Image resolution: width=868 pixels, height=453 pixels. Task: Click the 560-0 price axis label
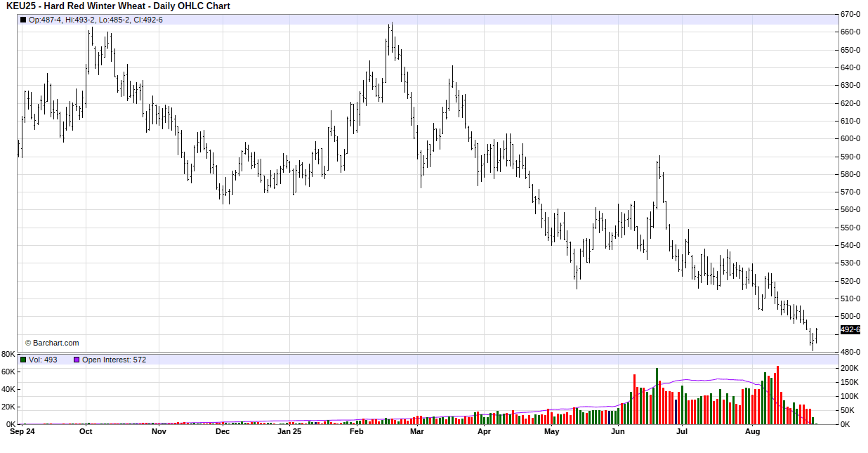[x=850, y=209]
